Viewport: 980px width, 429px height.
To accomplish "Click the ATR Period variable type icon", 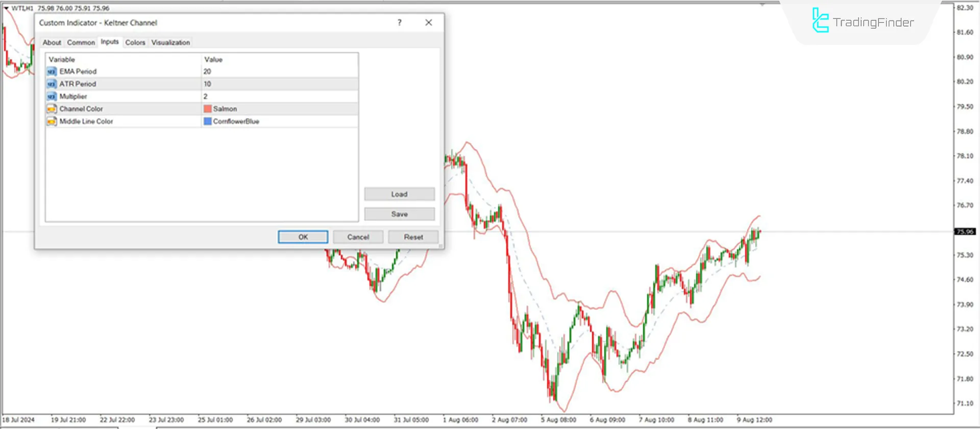I will pos(51,84).
